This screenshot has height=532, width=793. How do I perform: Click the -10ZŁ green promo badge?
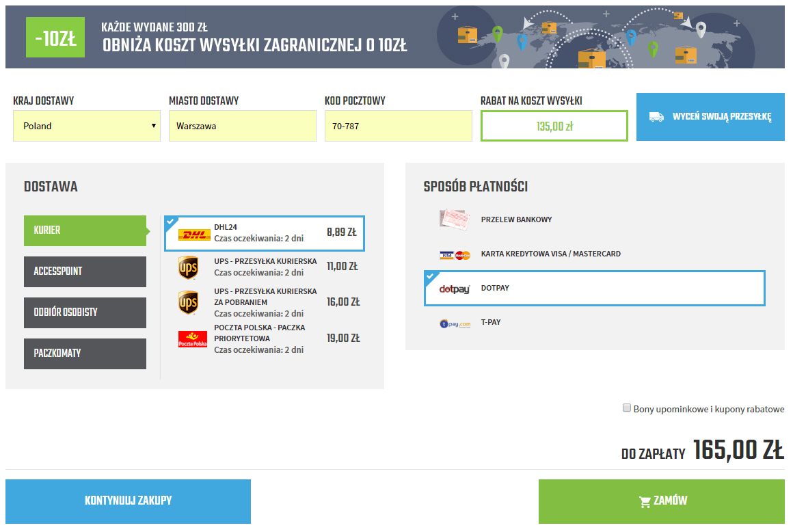click(x=55, y=38)
